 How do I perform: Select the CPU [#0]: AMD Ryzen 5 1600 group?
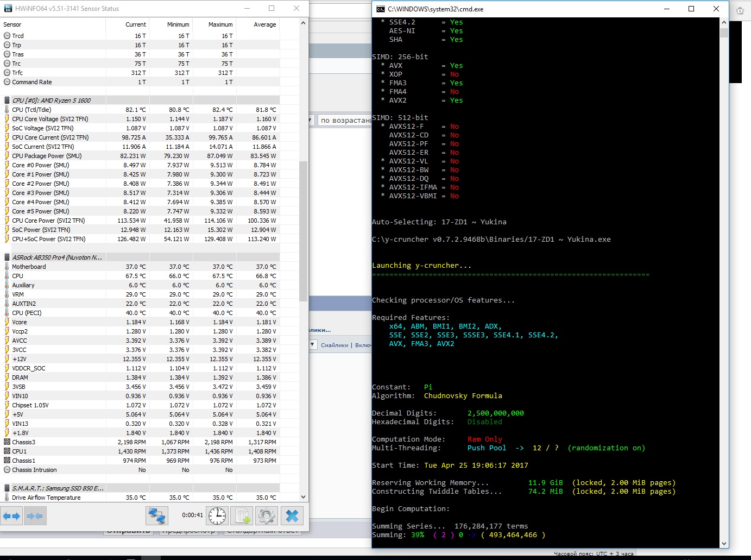[x=51, y=100]
